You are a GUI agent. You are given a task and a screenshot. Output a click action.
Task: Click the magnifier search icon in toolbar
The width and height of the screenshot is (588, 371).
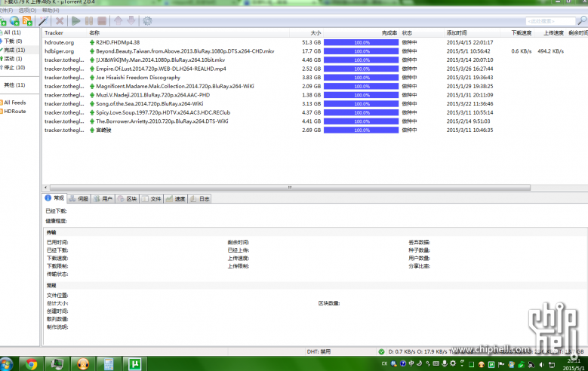click(582, 20)
